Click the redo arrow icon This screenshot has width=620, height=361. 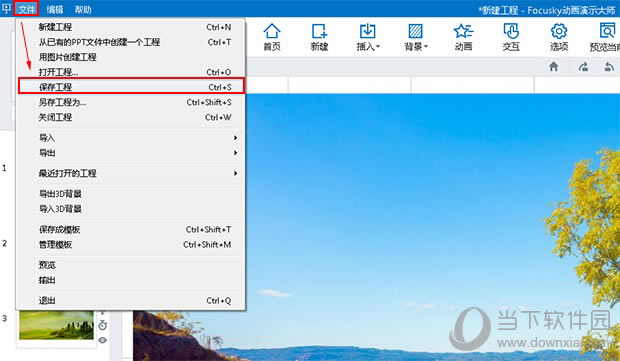584,66
